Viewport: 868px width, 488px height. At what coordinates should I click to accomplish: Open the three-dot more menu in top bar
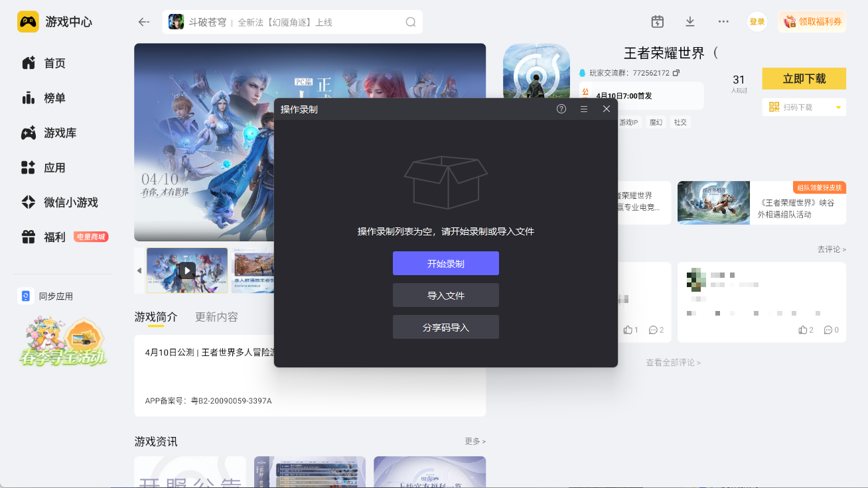point(723,21)
